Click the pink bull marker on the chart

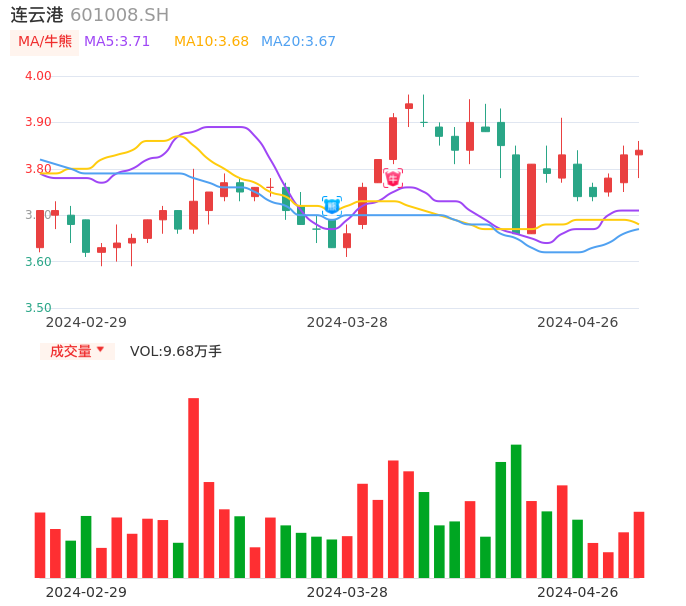[393, 177]
